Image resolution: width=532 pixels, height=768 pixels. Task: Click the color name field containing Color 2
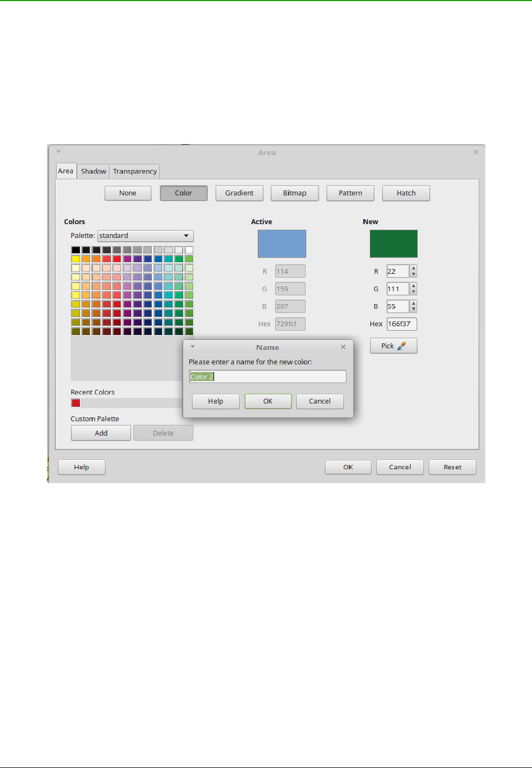point(268,377)
